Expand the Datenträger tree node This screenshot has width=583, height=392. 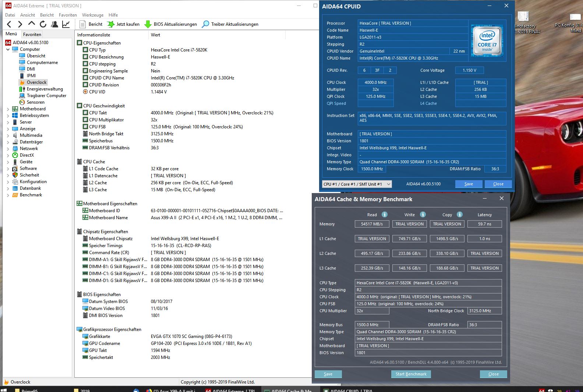point(8,142)
